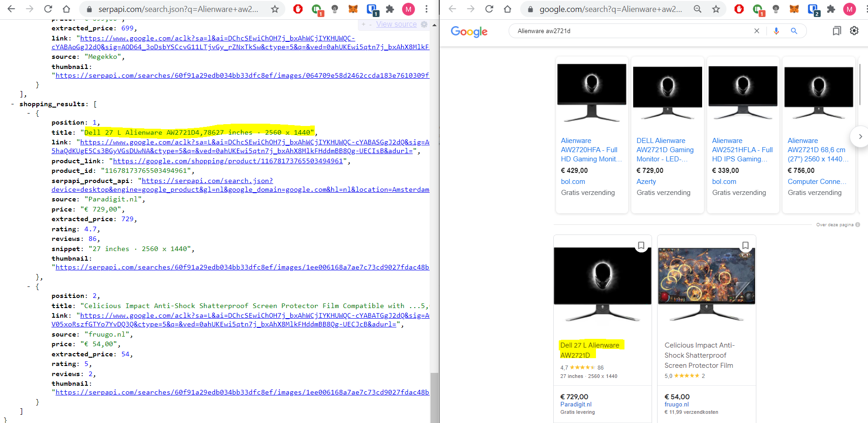Select price value "€ 729,00" in JSON
Image resolution: width=868 pixels, height=423 pixels.
click(x=102, y=209)
